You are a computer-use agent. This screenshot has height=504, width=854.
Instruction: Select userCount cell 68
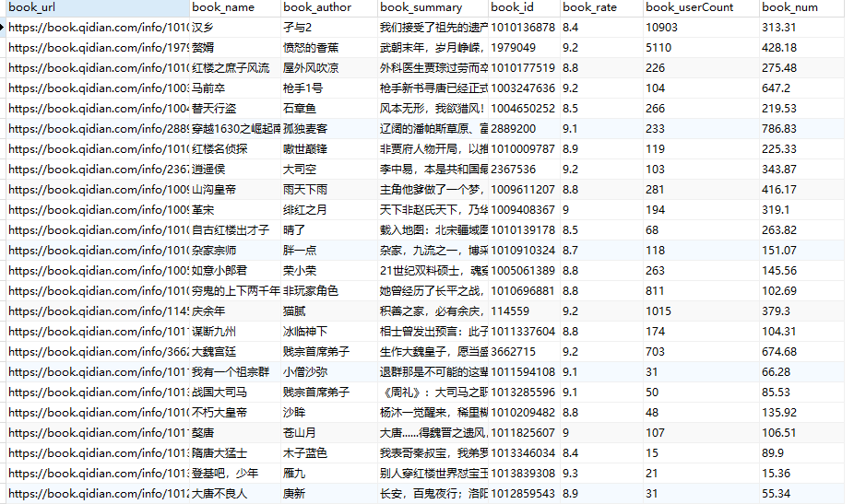coord(702,229)
